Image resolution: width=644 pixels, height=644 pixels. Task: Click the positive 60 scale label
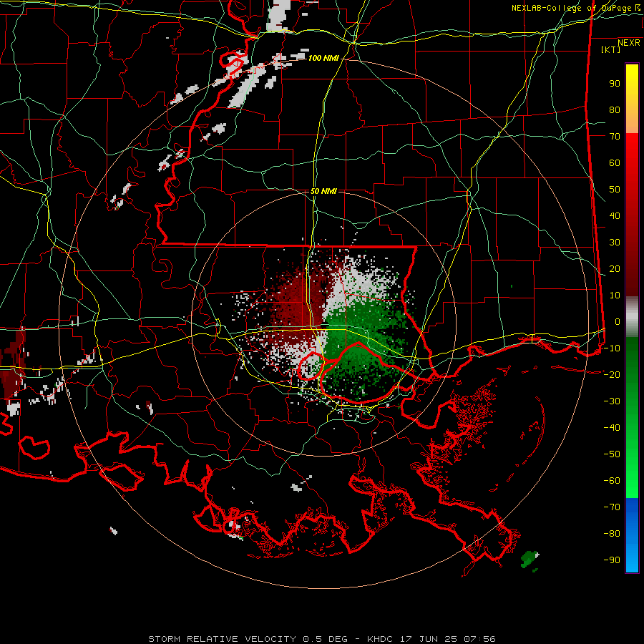coord(615,163)
